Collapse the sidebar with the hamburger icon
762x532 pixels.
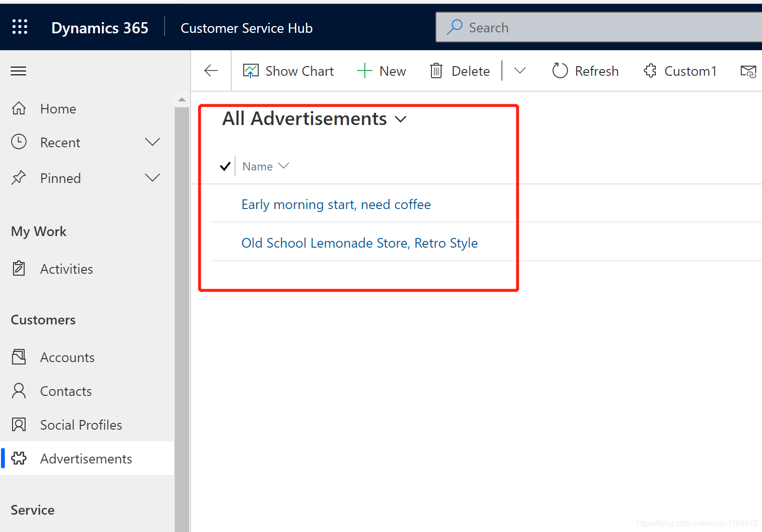(18, 71)
